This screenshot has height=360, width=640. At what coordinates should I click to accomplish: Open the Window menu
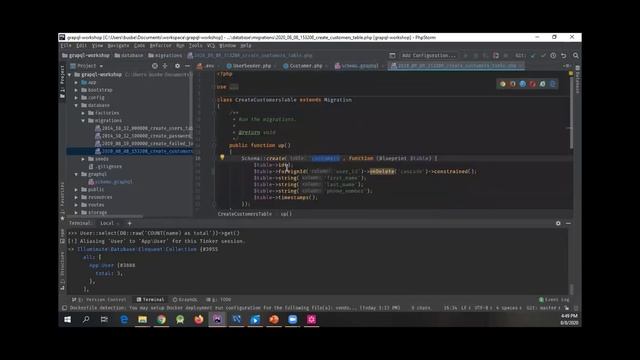(227, 46)
